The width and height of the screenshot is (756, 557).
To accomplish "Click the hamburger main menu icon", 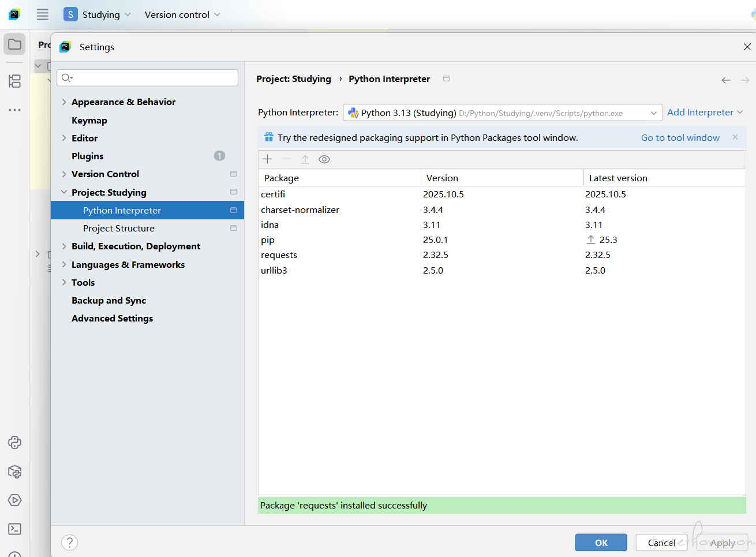I will click(43, 14).
